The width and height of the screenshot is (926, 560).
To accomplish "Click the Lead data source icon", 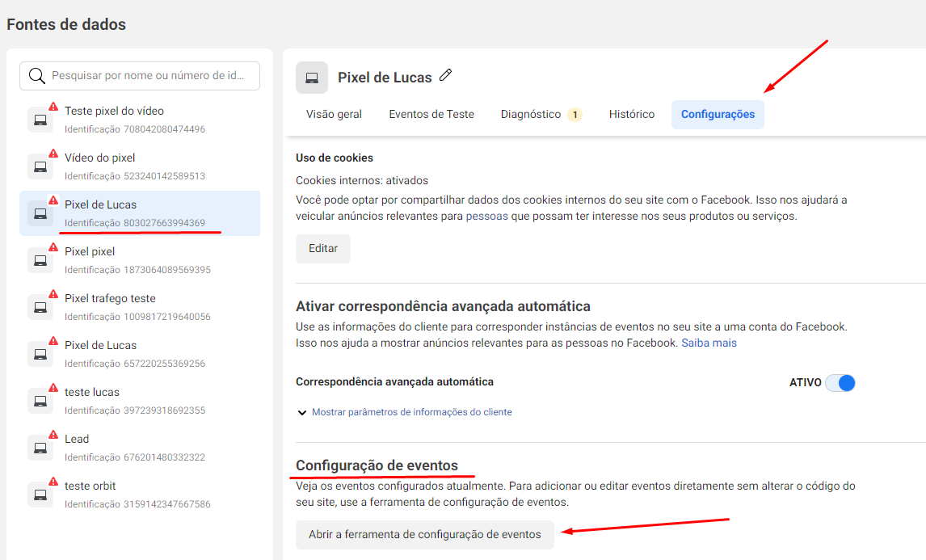I will click(40, 448).
